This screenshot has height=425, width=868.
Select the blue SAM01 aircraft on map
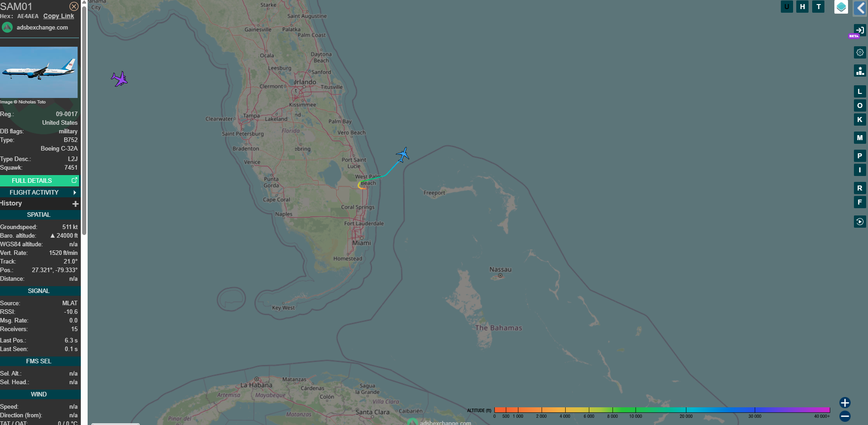click(403, 155)
